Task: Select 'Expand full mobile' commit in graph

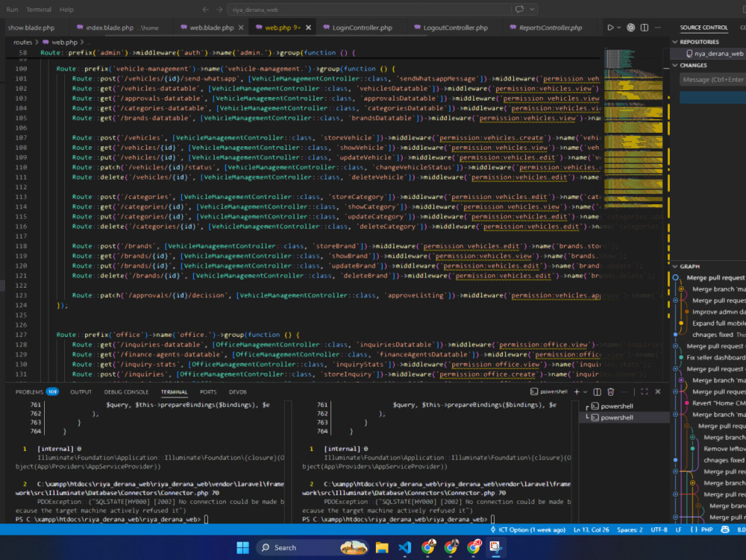Action: pyautogui.click(x=718, y=324)
